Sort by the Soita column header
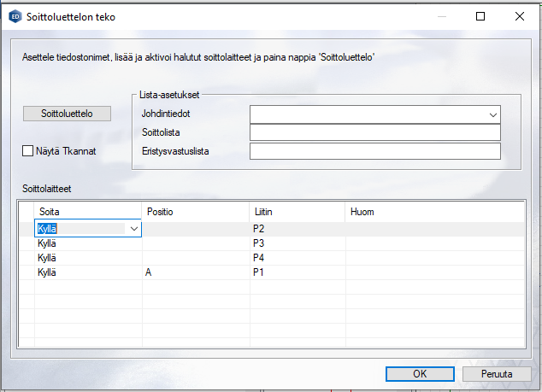Image resolution: width=542 pixels, height=392 pixels. 87,211
